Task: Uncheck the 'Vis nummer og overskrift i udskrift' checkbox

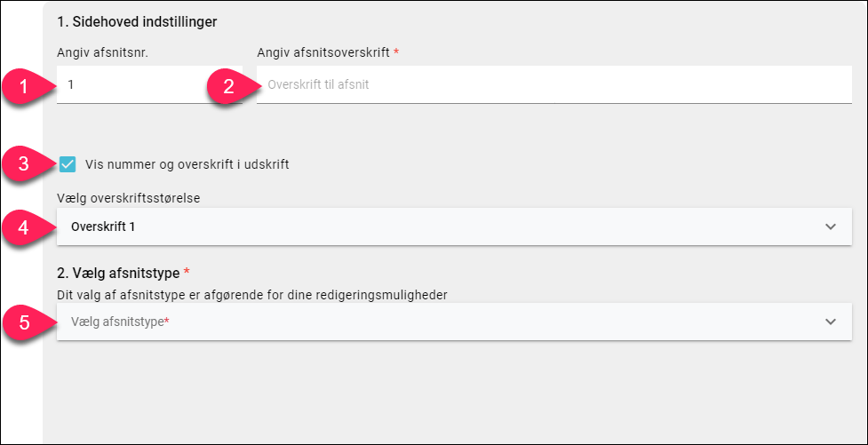Action: click(68, 164)
